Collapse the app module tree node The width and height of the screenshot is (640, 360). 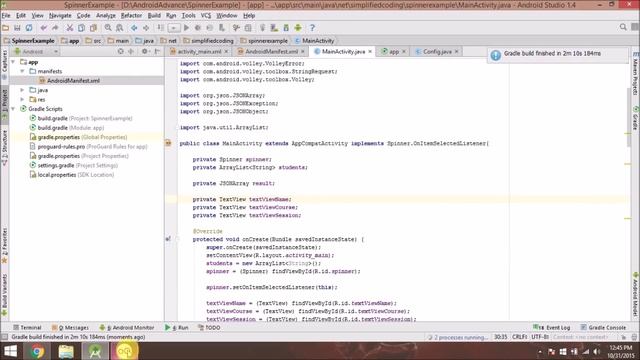13,62
